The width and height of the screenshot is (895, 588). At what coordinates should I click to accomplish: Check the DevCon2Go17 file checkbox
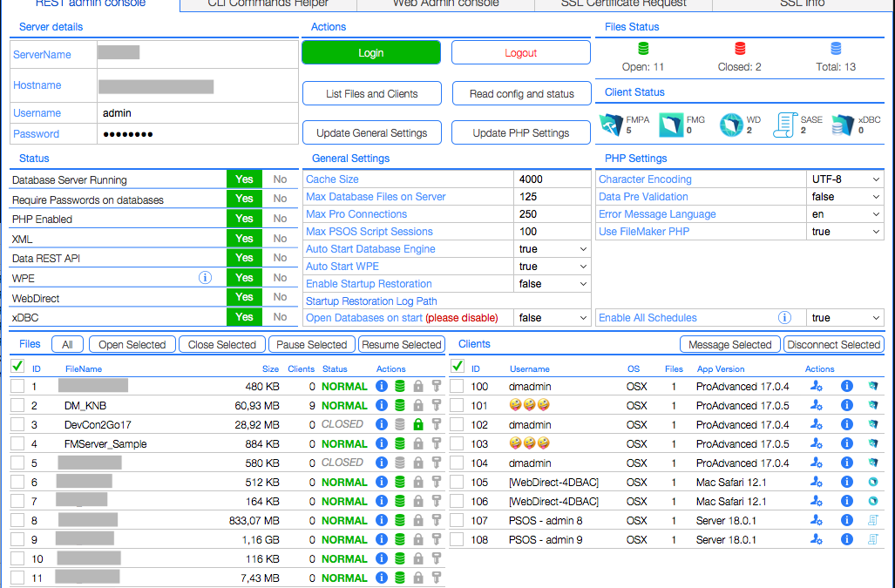(17, 424)
